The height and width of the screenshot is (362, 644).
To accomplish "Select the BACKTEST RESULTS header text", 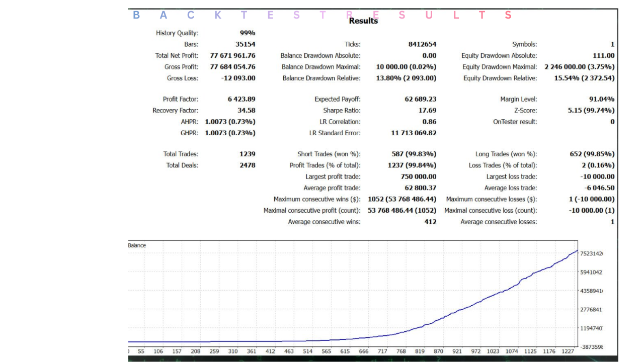I will 322,15.
